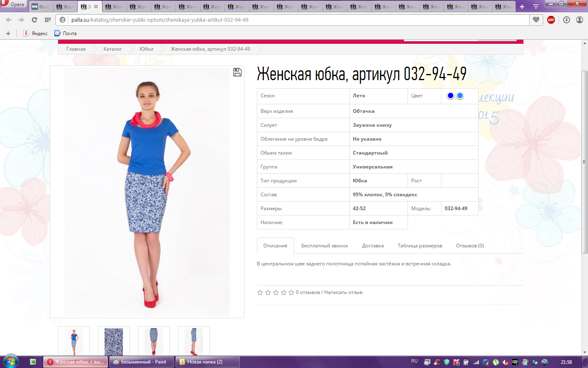This screenshot has height=368, width=588.
Task: Open the browser downloads icon
Action: (566, 20)
